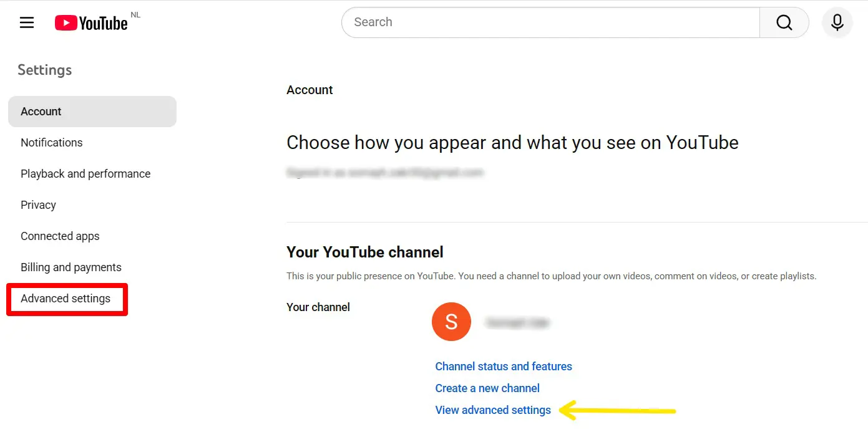Click the blurred channel name beside the avatar
This screenshot has height=432, width=868.
(x=517, y=323)
